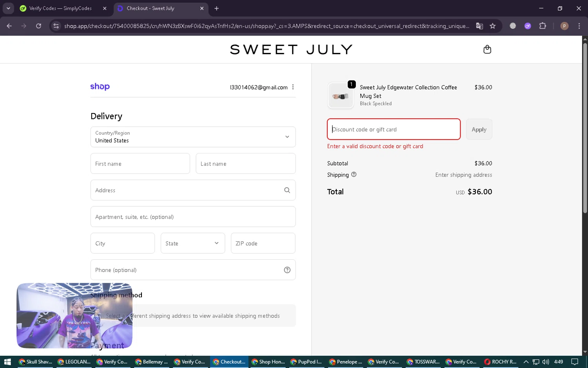Click the shipping info question icon
Image resolution: width=588 pixels, height=368 pixels.
tap(354, 175)
